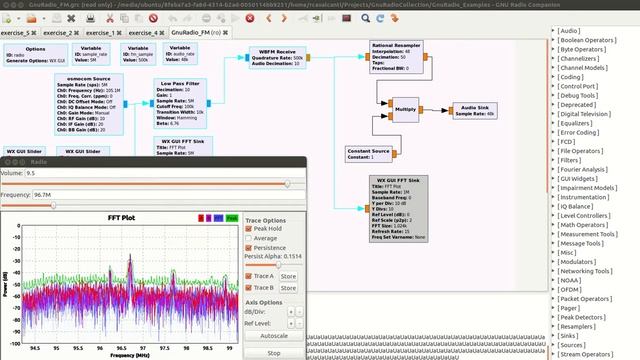Click the Rotate counterclockwise left arrow icon
This screenshot has height=360, width=640.
269,18
